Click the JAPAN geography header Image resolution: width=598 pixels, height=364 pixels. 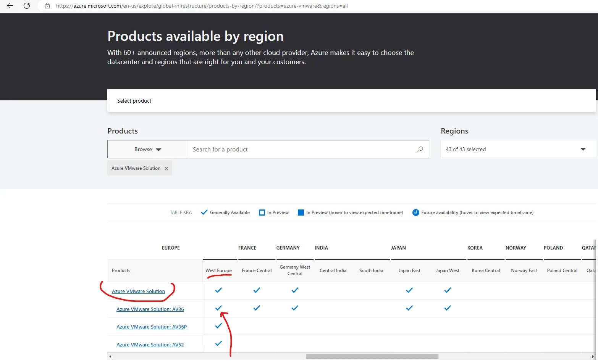(x=398, y=248)
